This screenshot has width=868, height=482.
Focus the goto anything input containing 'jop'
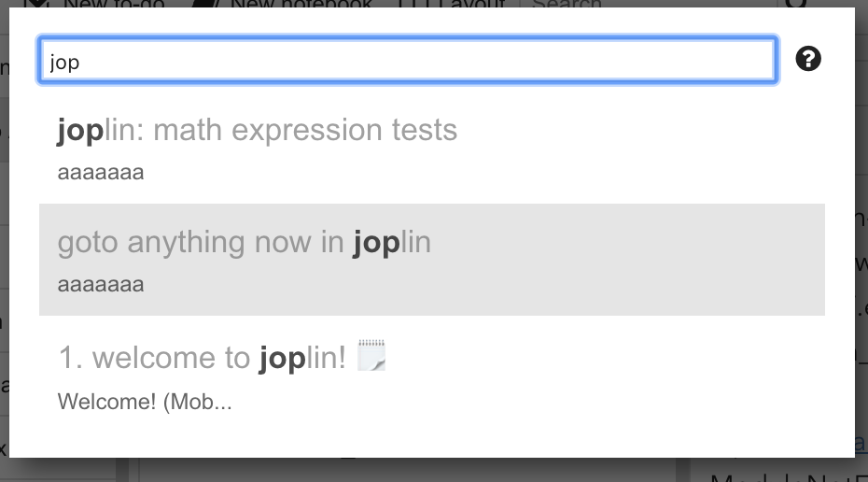(408, 60)
